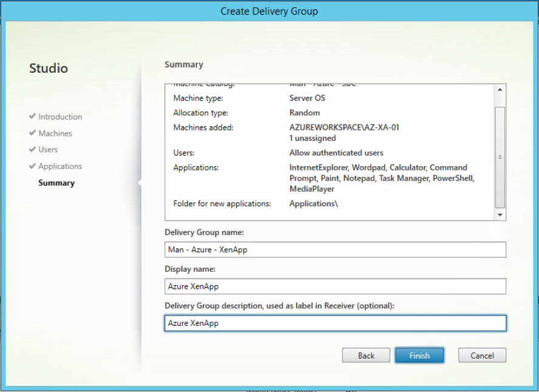Click the 'Machines added:' label
Screen dimensions: 539x392
click(x=203, y=127)
